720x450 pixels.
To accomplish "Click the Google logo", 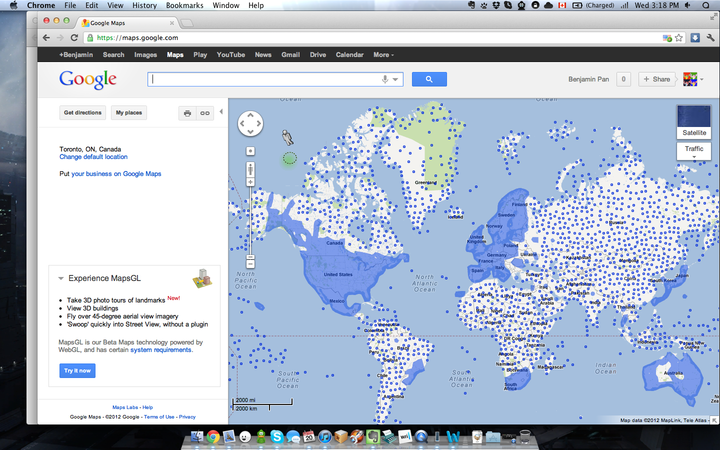I will pyautogui.click(x=88, y=80).
